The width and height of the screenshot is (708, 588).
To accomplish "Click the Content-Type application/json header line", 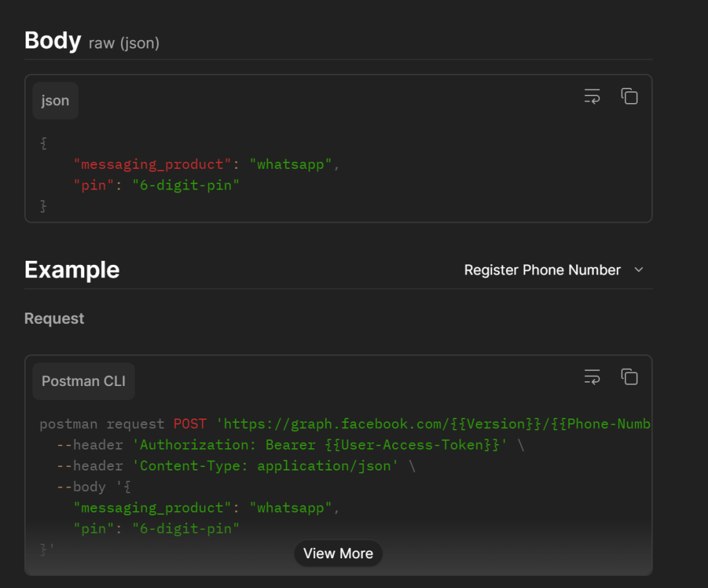I will click(x=236, y=466).
